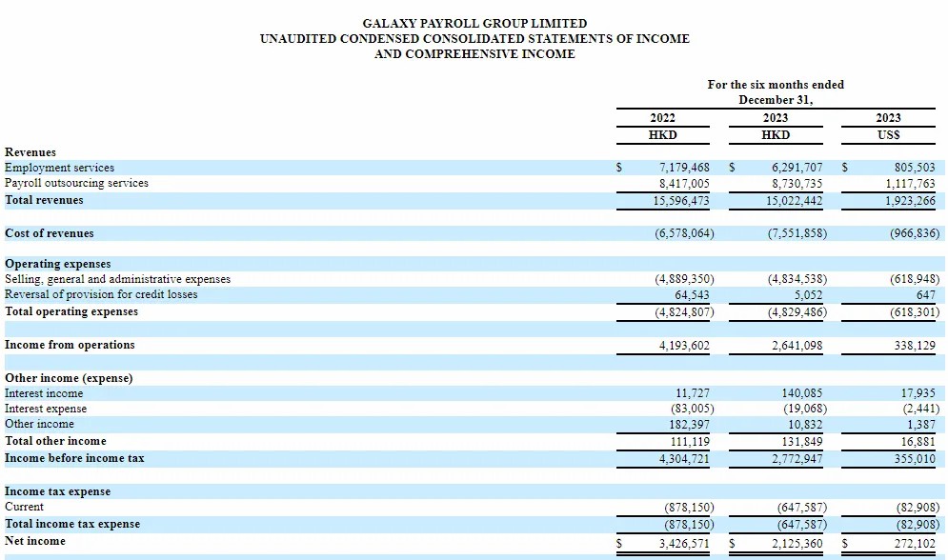Select the Payroll outsourcing US$ value 1,117,763
Viewport: 948px width, 560px height.
(910, 183)
